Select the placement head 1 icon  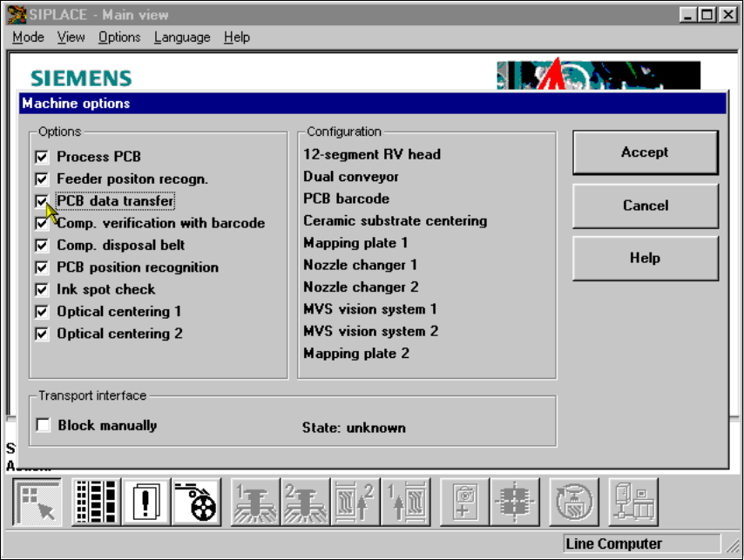pyautogui.click(x=255, y=503)
